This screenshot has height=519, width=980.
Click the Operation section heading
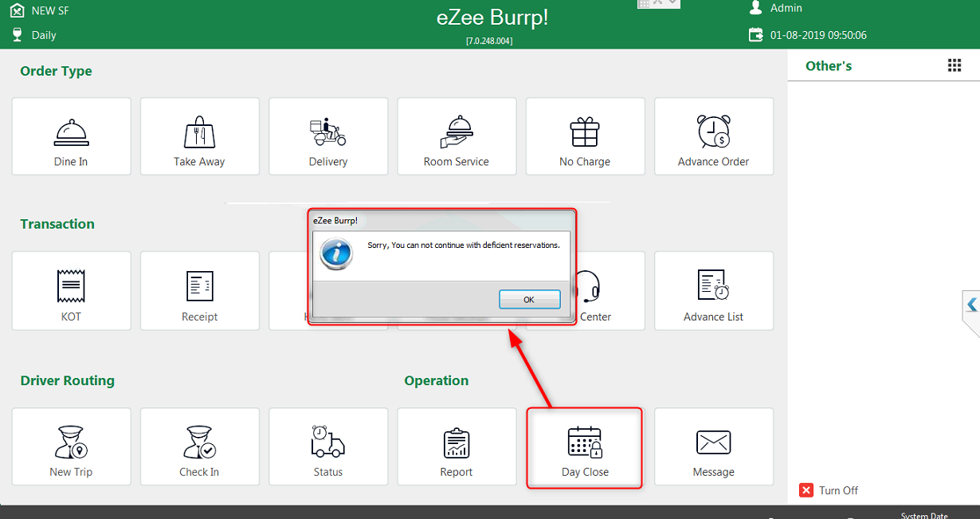[x=437, y=380]
